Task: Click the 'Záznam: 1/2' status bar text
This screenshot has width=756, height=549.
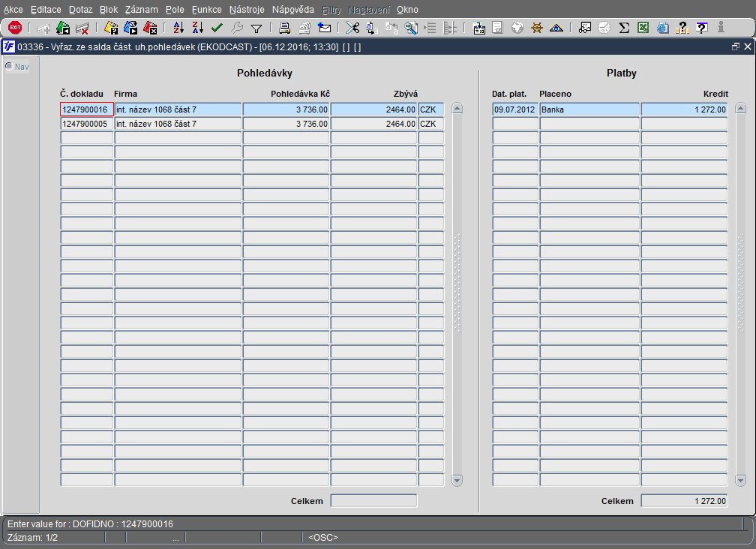Action: tap(33, 538)
